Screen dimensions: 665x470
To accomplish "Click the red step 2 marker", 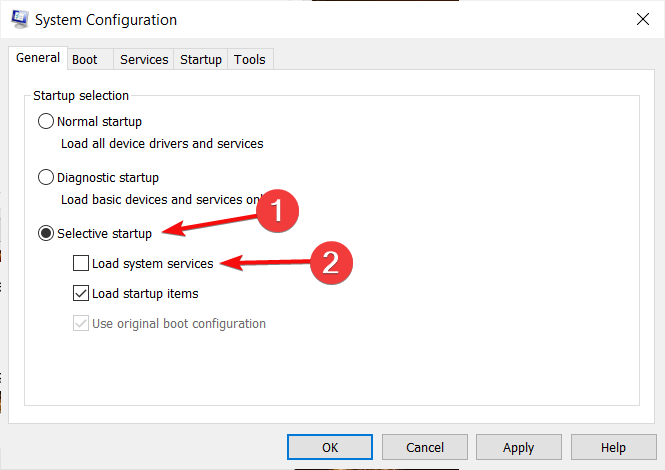I will pyautogui.click(x=331, y=262).
